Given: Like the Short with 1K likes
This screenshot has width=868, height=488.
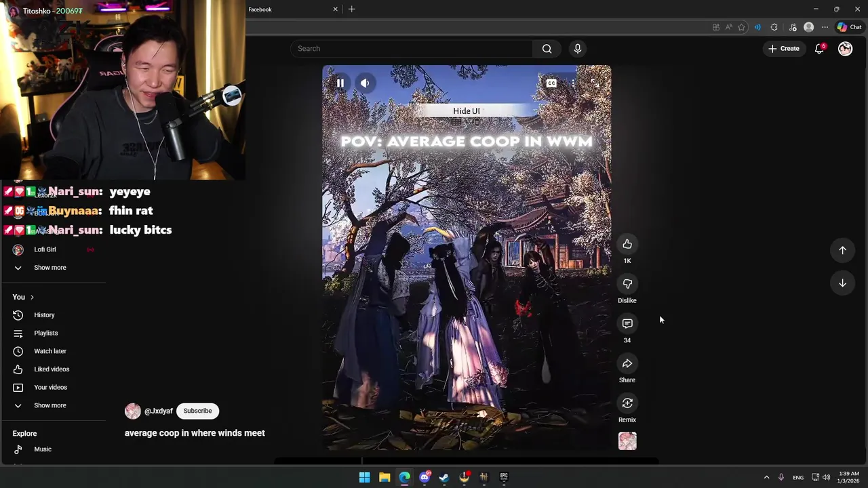Looking at the screenshot, I should (627, 244).
